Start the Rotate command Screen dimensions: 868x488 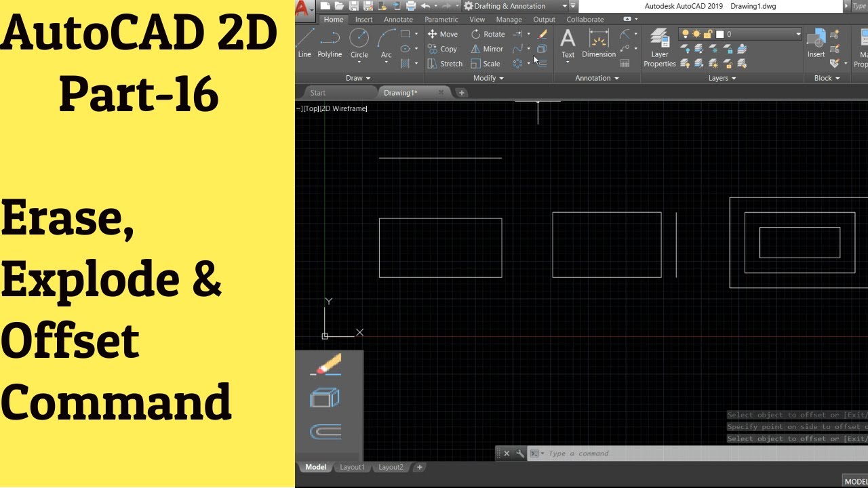(488, 34)
